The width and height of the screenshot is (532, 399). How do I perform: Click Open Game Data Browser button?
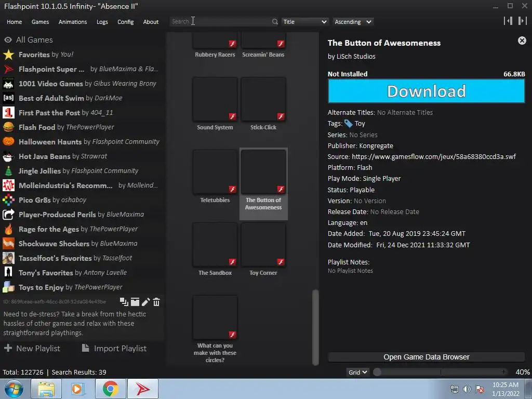427,357
